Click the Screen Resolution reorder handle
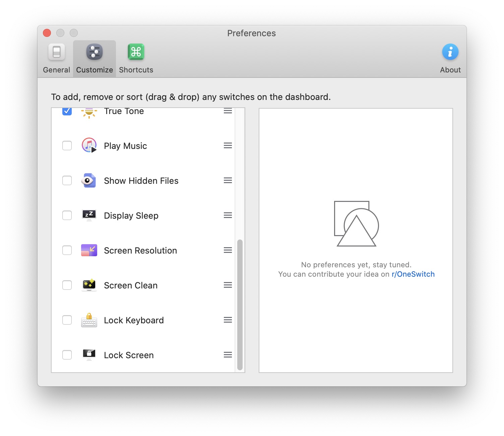This screenshot has height=436, width=504. 228,250
